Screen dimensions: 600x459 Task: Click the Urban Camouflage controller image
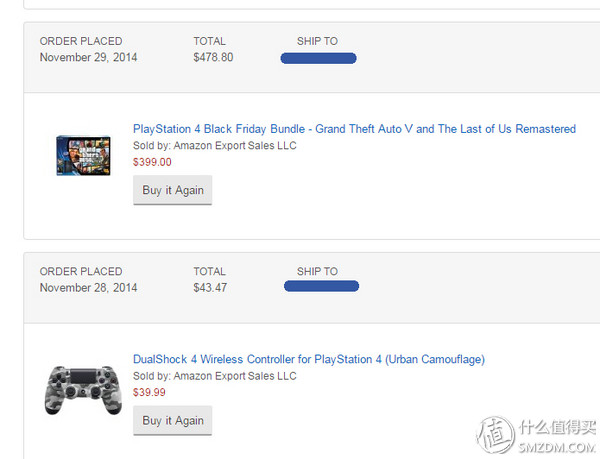pyautogui.click(x=82, y=387)
